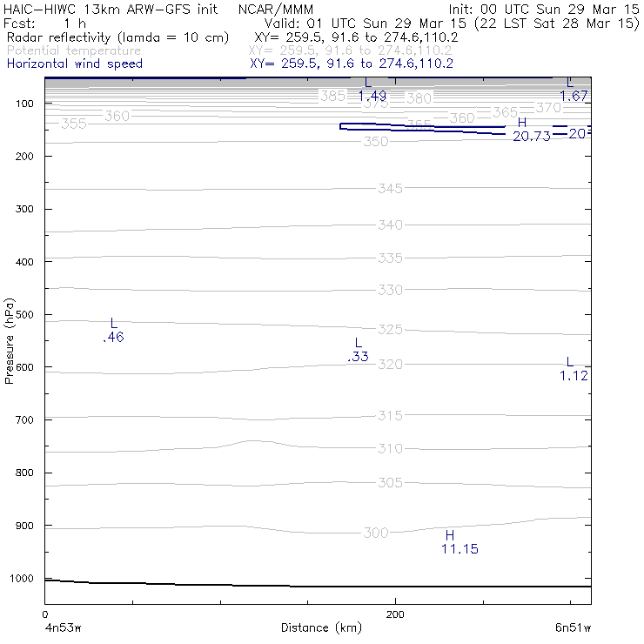Click the 'L .33' wind speed minimum label
Screen dimensions: 644x644
tap(358, 350)
